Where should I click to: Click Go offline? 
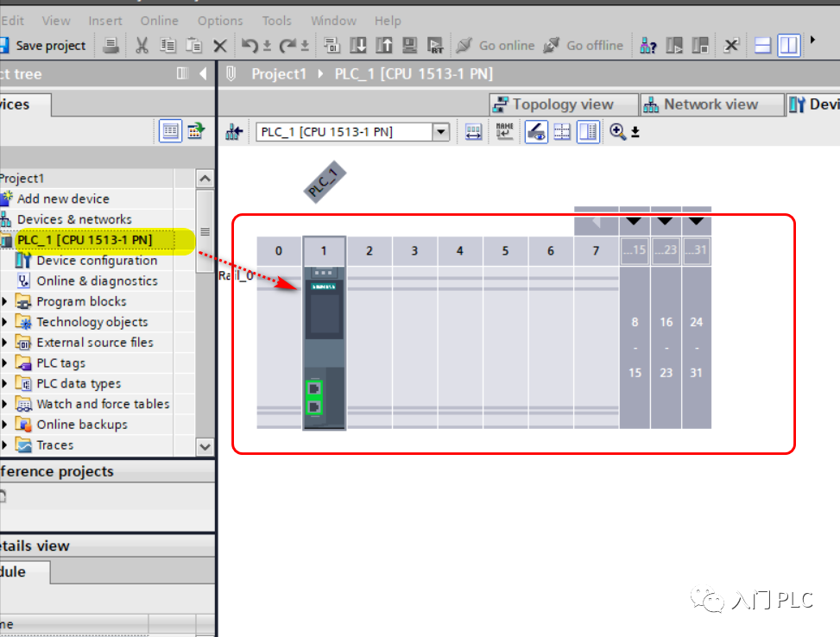coord(584,46)
